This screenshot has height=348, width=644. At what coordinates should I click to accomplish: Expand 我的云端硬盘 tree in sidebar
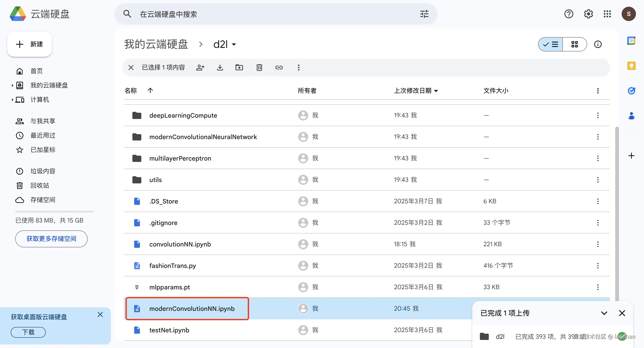pos(12,85)
